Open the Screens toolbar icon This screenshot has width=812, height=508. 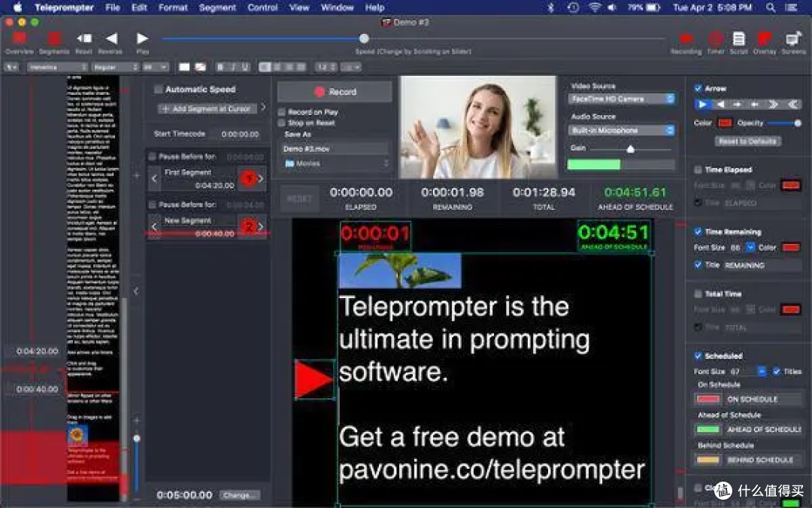[x=793, y=39]
